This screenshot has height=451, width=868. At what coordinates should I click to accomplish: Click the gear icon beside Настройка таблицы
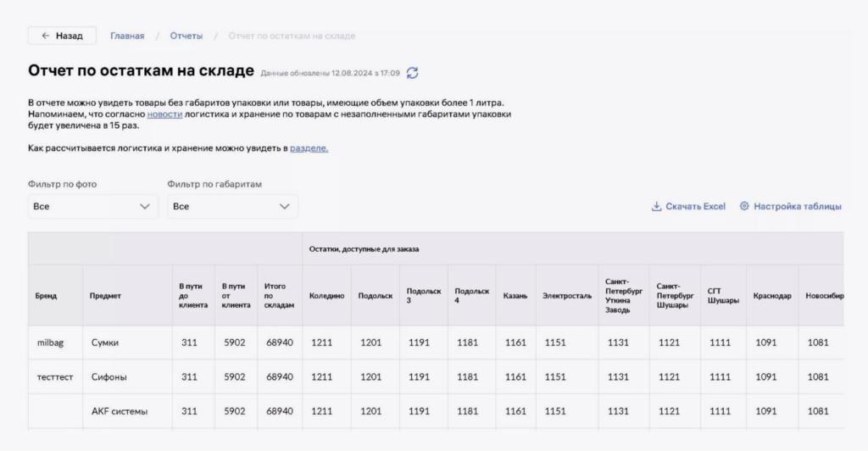pos(744,206)
